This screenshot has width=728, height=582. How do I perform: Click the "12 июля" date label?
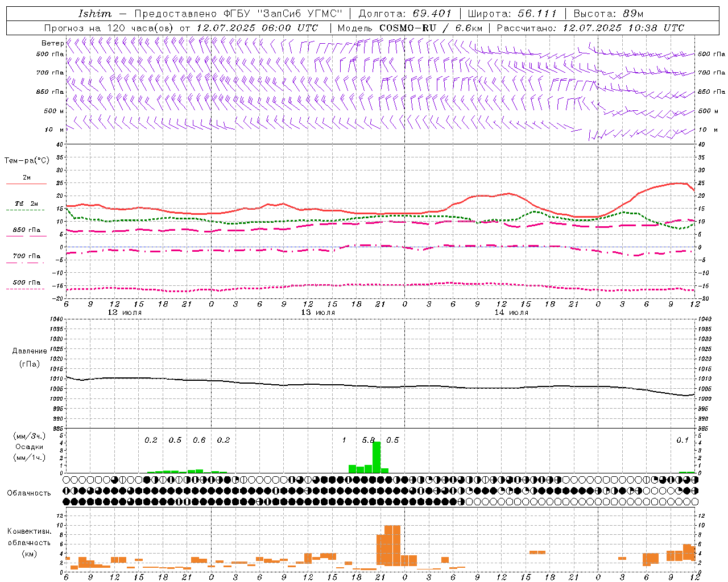(125, 313)
